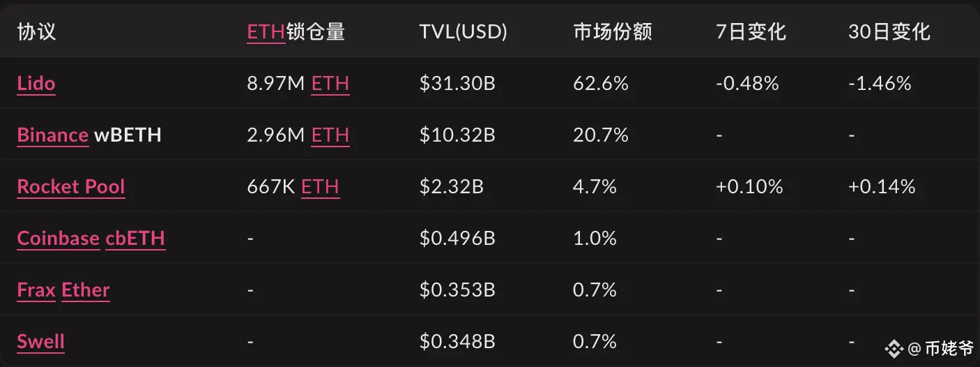
Task: Click the $31.30B TVL cell
Action: 457,83
